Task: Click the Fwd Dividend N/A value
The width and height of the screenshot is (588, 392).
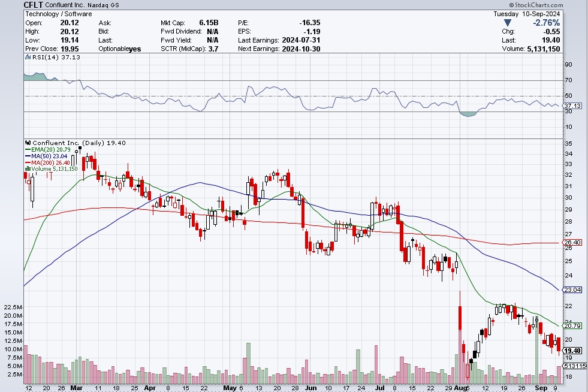Action: (212, 32)
